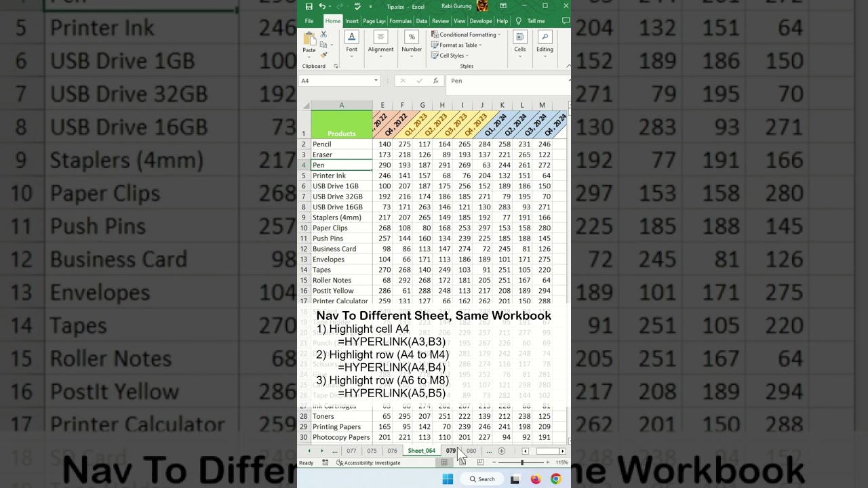Click the user account picture
The height and width of the screenshot is (488, 868).
coord(482,6)
